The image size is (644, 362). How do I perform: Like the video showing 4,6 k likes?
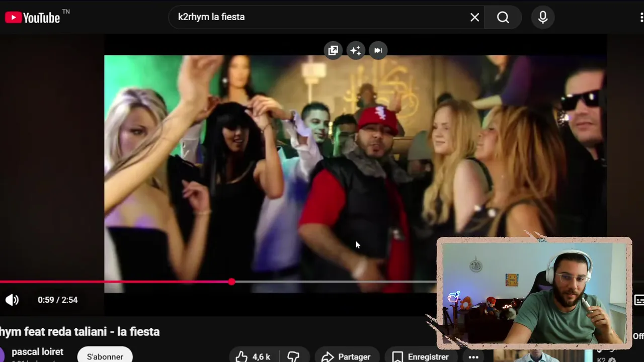point(254,356)
